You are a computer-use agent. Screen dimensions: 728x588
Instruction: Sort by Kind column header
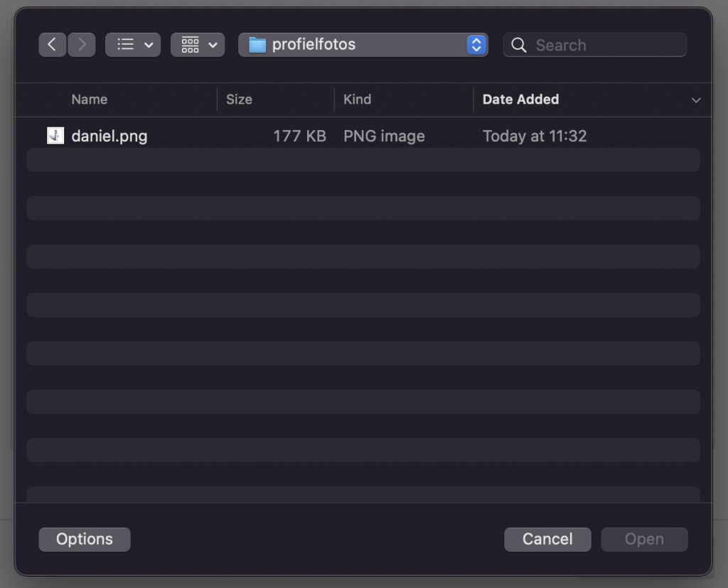pyautogui.click(x=357, y=100)
